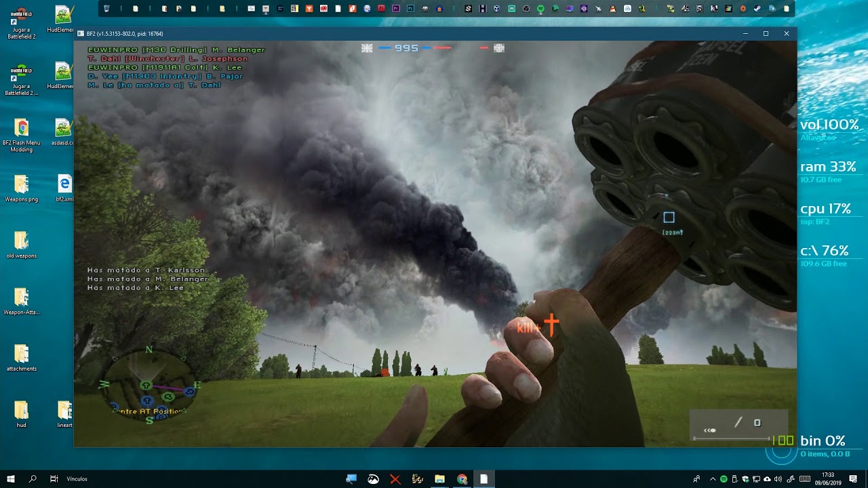Viewport: 868px width, 488px height.
Task: Click the ammo counter panel in game HUD
Action: click(739, 425)
